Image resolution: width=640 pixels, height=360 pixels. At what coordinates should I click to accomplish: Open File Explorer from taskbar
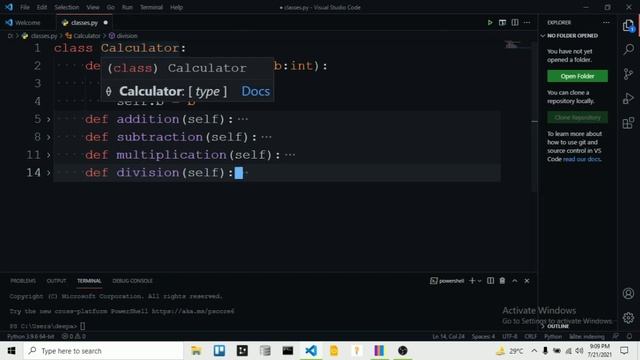196,351
